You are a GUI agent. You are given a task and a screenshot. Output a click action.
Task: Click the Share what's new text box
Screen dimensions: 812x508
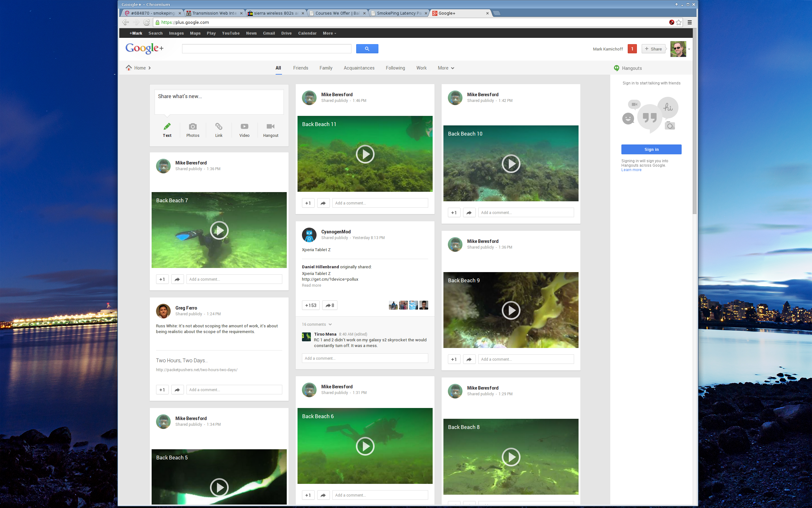219,102
